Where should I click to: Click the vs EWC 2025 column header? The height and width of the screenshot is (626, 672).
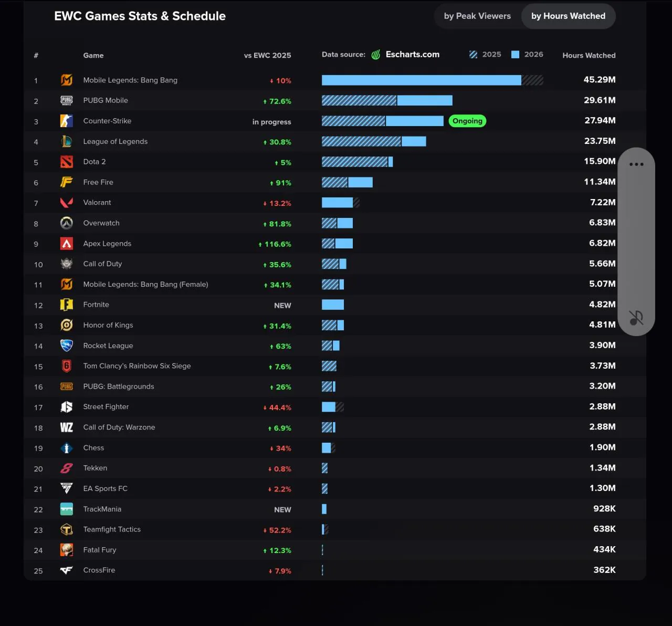[x=268, y=56]
